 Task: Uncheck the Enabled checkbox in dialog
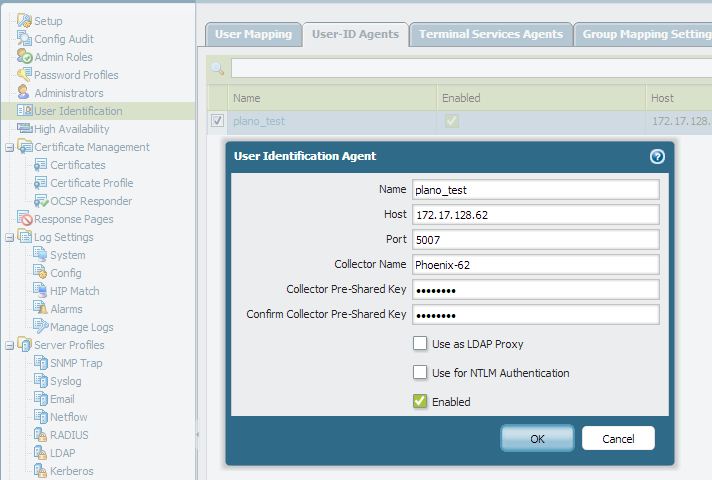(421, 402)
